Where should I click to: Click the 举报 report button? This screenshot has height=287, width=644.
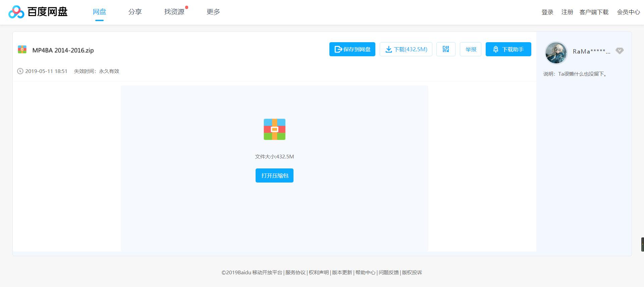point(471,49)
